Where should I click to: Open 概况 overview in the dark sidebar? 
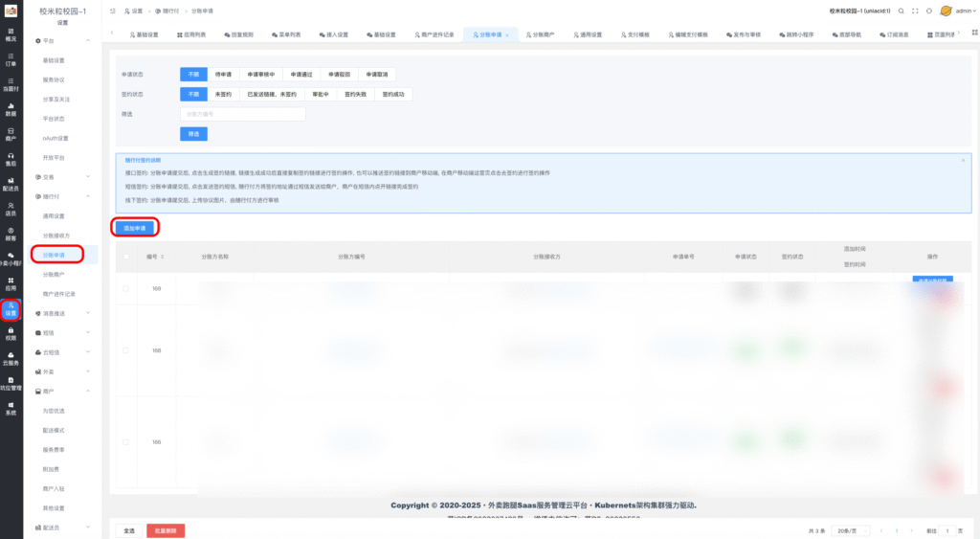click(11, 34)
